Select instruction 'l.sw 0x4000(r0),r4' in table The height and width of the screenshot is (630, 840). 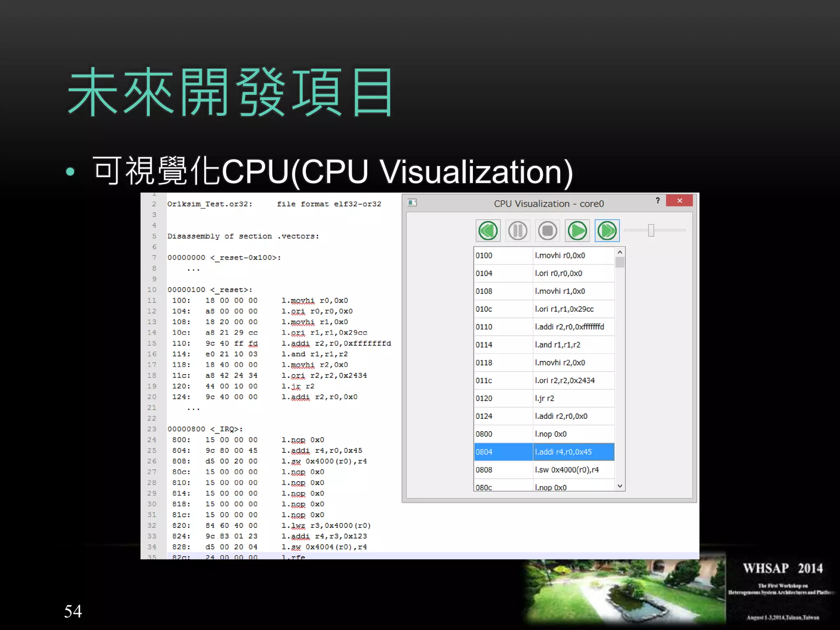point(574,470)
